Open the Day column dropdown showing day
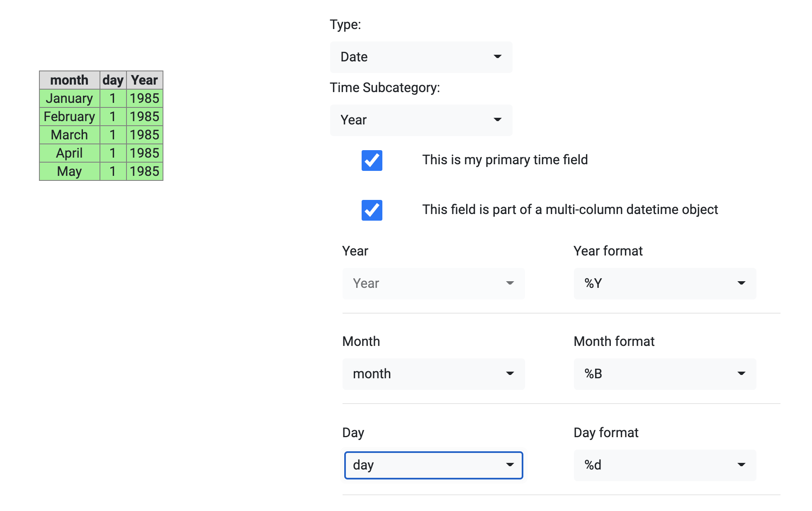 [433, 465]
